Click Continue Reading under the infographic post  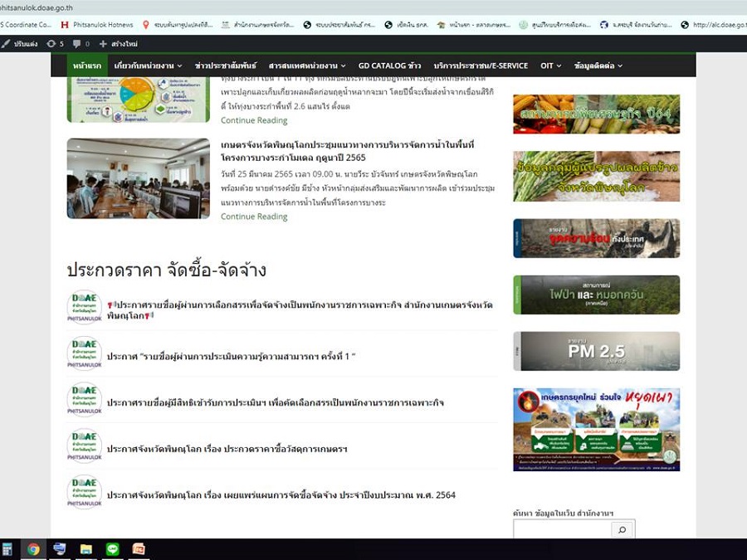pyautogui.click(x=254, y=120)
